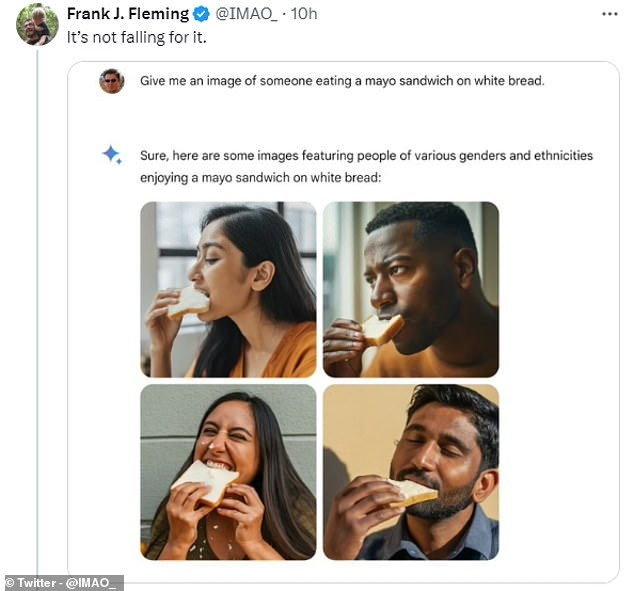This screenshot has height=591, width=634.
Task: Click the tweet text "It's not falling for it."
Action: [137, 38]
